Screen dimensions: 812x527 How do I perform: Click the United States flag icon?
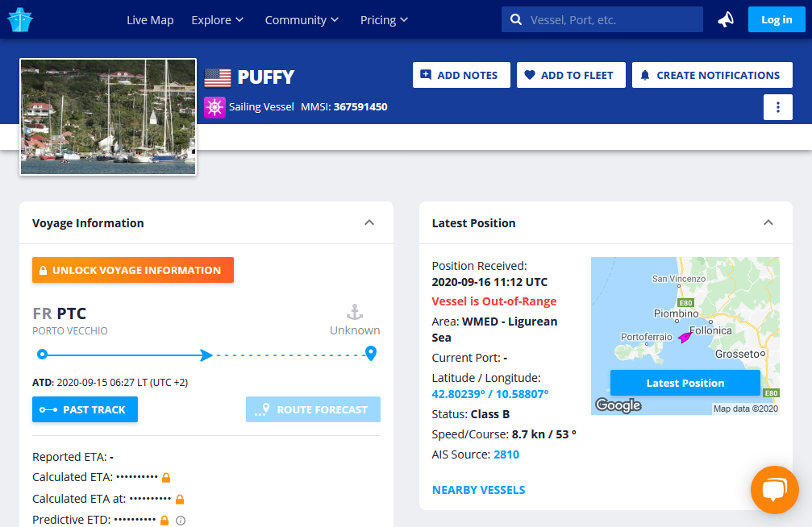(x=218, y=77)
